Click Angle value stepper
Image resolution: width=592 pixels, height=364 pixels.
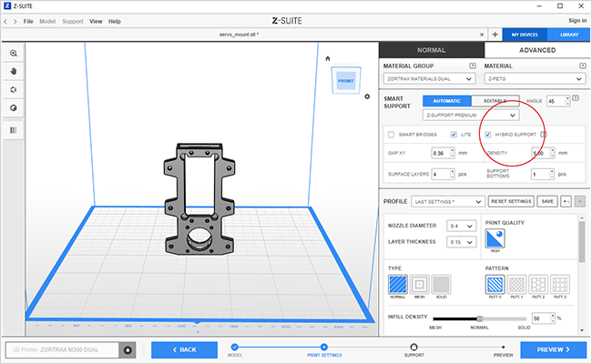click(567, 101)
